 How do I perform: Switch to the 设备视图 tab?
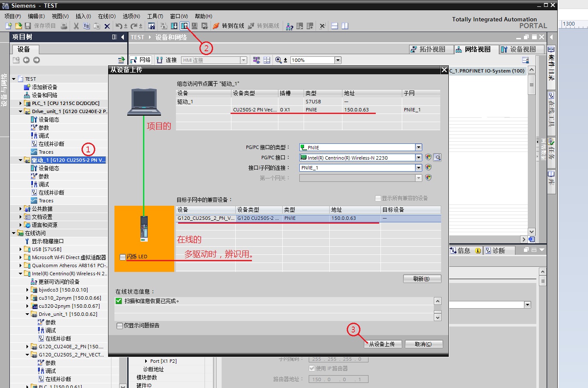coord(521,50)
